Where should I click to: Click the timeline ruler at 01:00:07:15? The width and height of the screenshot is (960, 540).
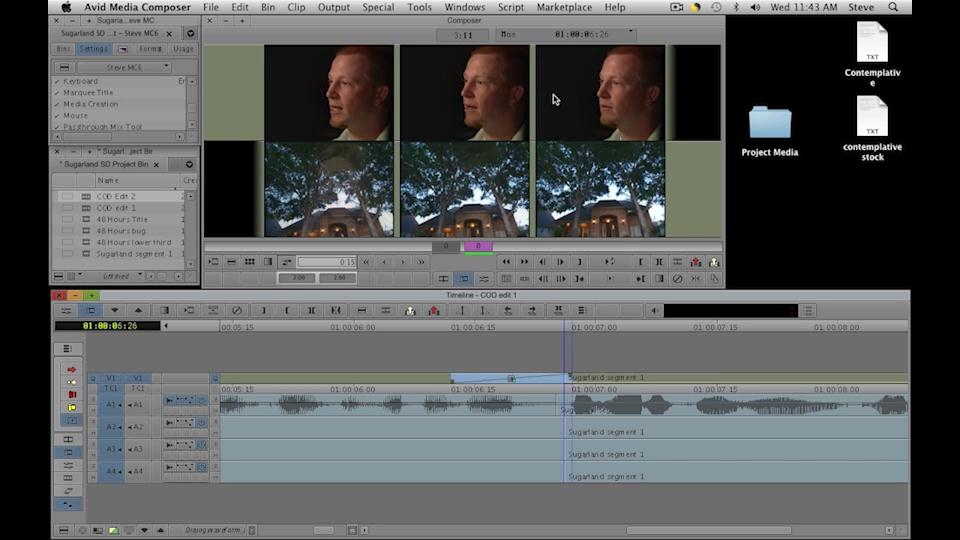click(x=715, y=328)
